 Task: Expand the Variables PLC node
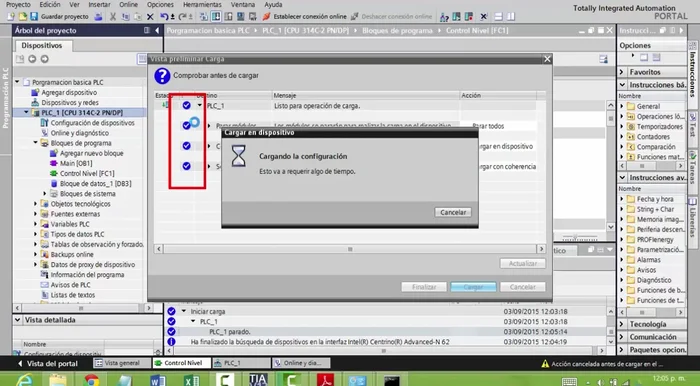click(x=36, y=224)
